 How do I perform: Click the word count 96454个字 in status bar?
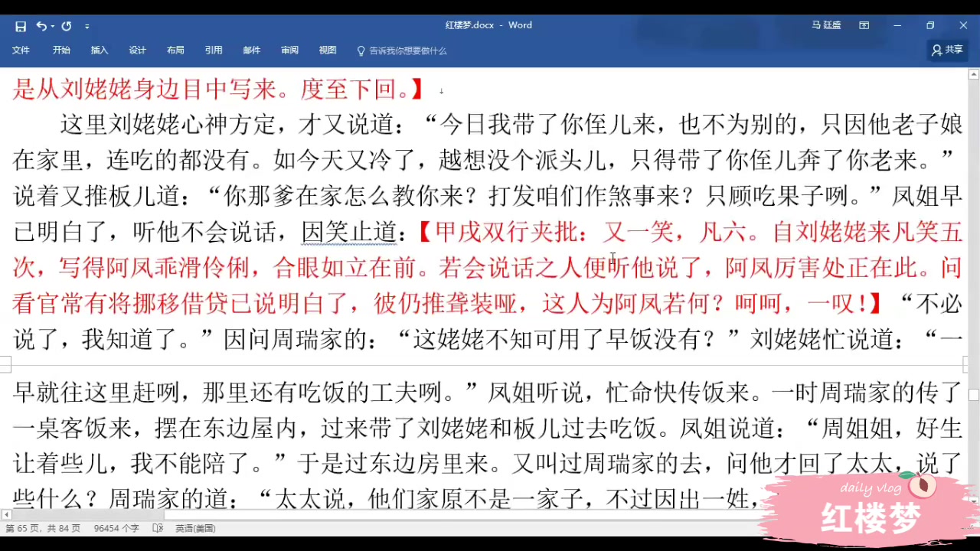pos(116,528)
